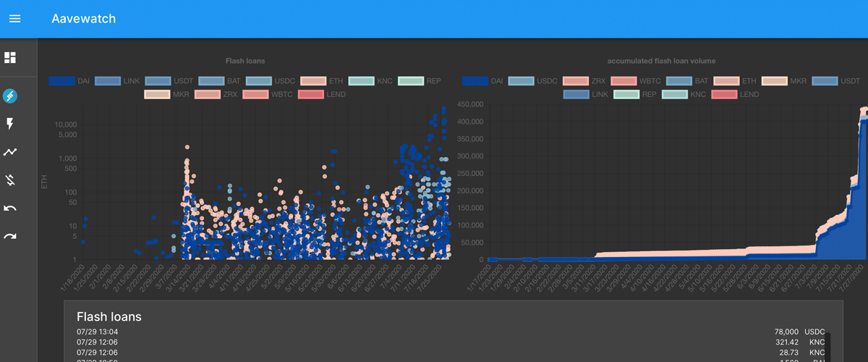Image resolution: width=868 pixels, height=362 pixels.
Task: Click the Flash loans list heading
Action: (109, 317)
